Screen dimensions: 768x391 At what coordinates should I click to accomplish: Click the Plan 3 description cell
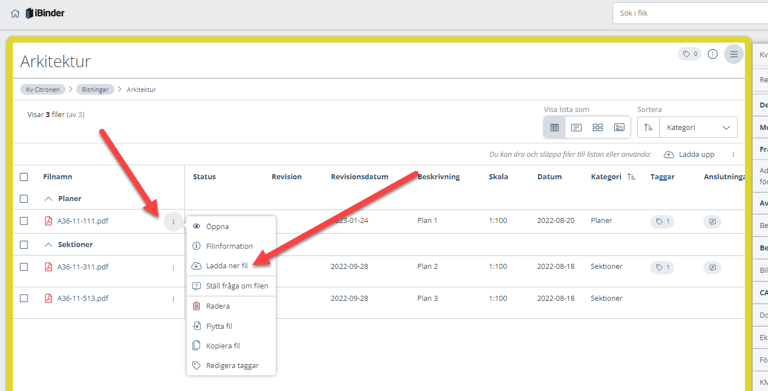click(428, 298)
